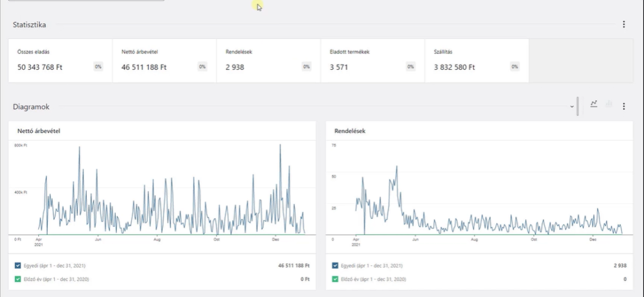Click the Rendelések chart title
Screen dimensions: 644x297
(x=350, y=131)
